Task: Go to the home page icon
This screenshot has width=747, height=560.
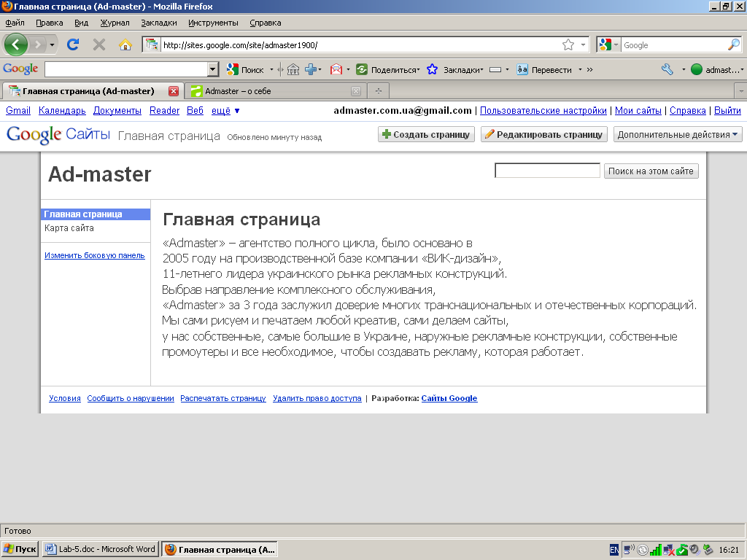Action: 125,44
